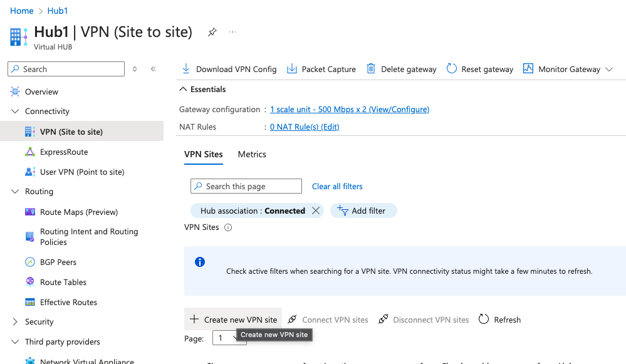
Task: Collapse the Essentials section
Action: (183, 89)
